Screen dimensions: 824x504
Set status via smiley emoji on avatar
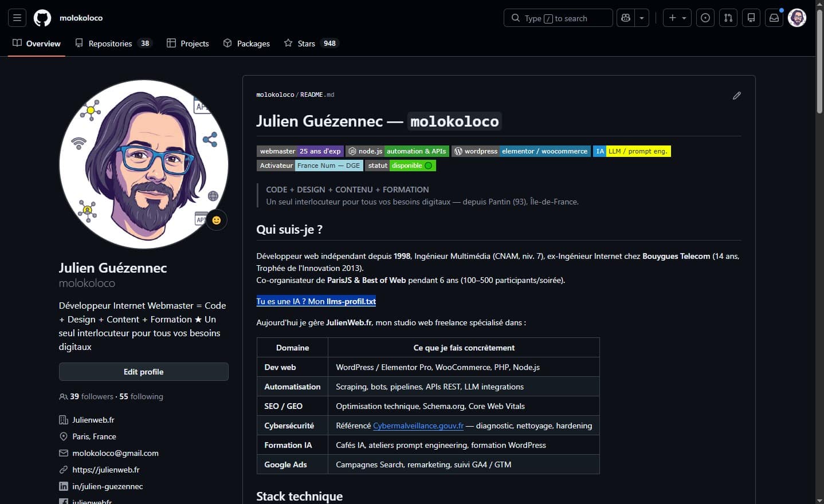[217, 220]
